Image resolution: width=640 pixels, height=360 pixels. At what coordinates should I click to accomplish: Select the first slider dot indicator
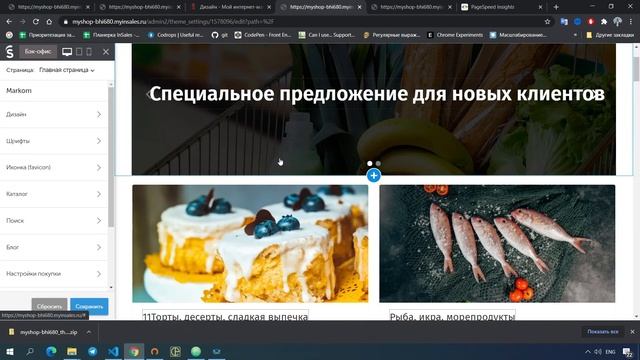pos(369,163)
